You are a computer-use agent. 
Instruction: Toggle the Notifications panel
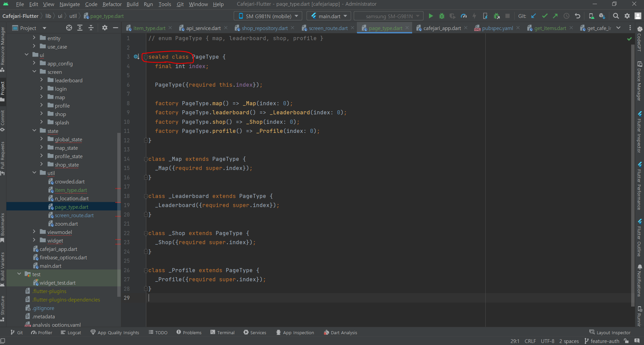tap(639, 281)
